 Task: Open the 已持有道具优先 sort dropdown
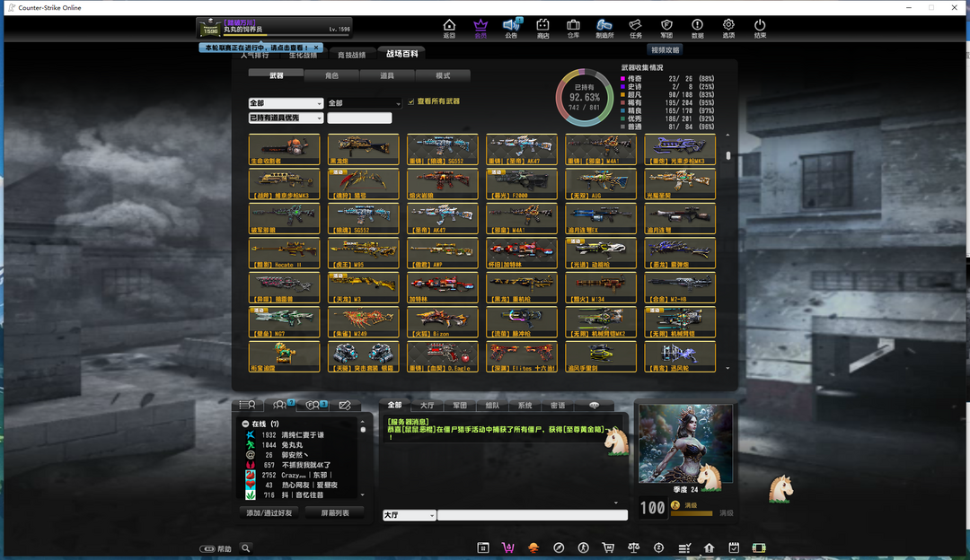(x=286, y=118)
